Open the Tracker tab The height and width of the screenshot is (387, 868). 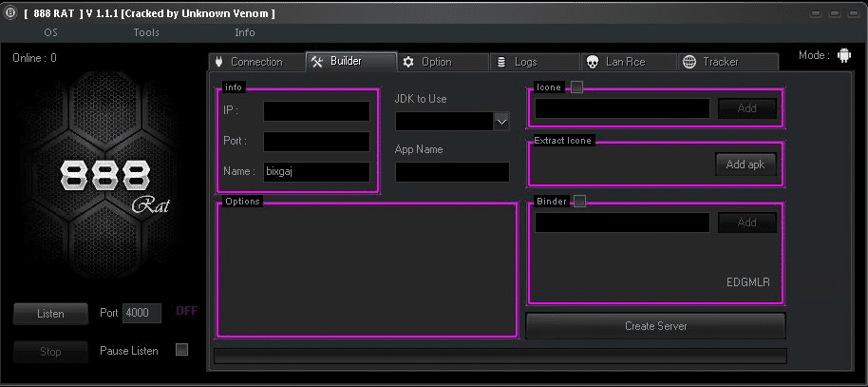click(728, 62)
